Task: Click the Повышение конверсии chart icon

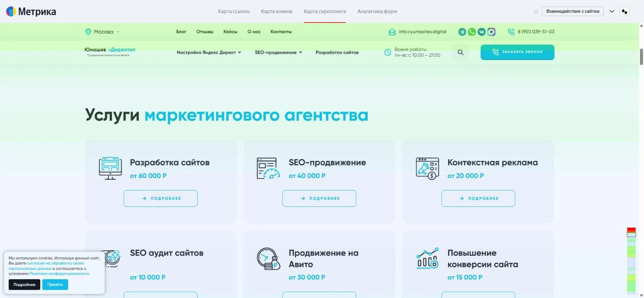Action: (428, 259)
